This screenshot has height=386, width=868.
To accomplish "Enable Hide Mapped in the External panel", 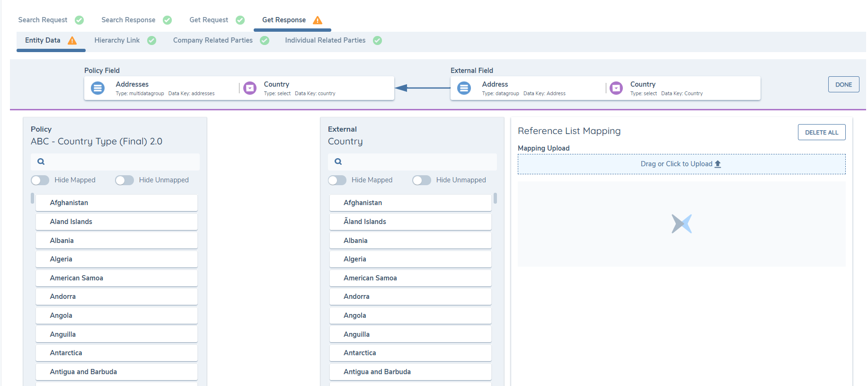I will 337,180.
